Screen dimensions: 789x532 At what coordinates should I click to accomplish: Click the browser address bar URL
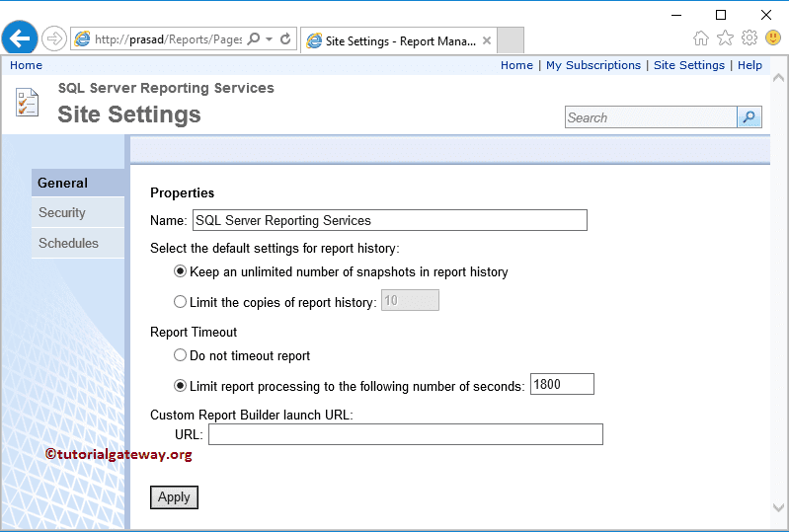click(x=169, y=39)
